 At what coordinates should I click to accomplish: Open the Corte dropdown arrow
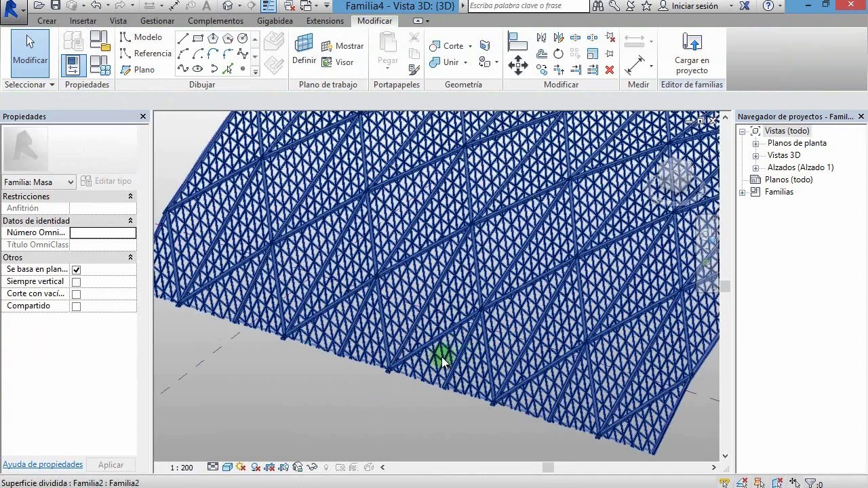pyautogui.click(x=470, y=46)
